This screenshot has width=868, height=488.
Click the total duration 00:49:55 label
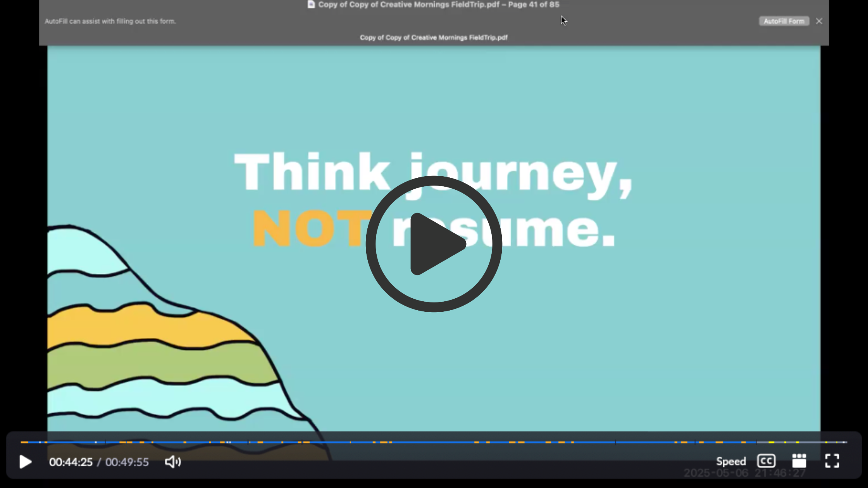[x=127, y=462]
